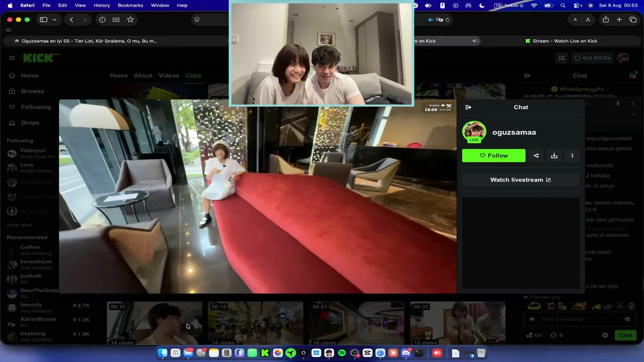This screenshot has height=362, width=644.
Task: Download the oguzsamaa clip
Action: (x=554, y=156)
